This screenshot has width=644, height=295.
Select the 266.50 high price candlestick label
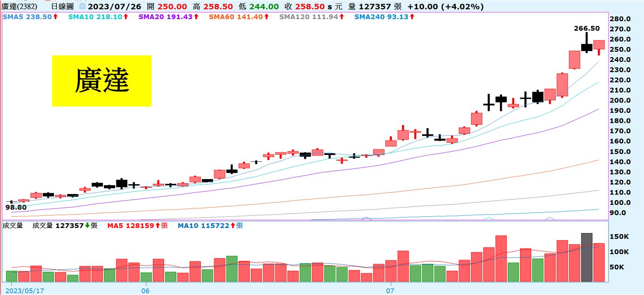[586, 28]
